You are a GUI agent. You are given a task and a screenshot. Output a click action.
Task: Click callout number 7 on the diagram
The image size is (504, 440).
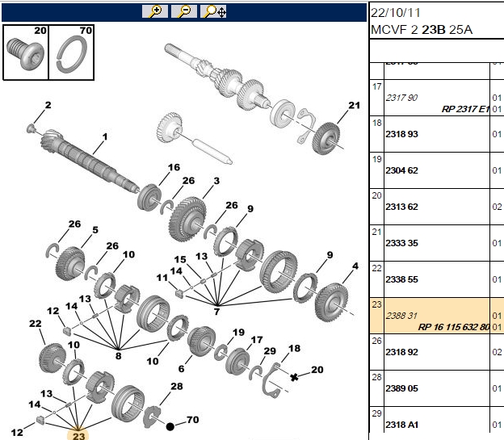click(216, 312)
